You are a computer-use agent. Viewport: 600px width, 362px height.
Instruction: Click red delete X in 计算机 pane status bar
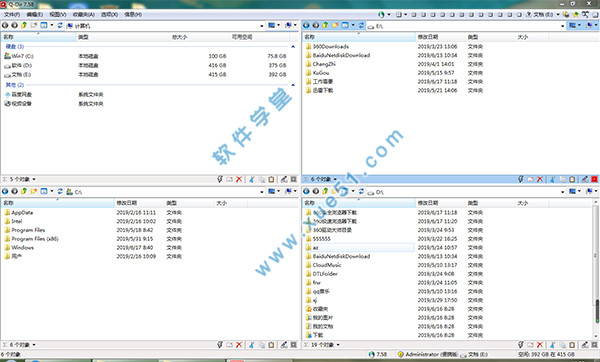click(239, 179)
